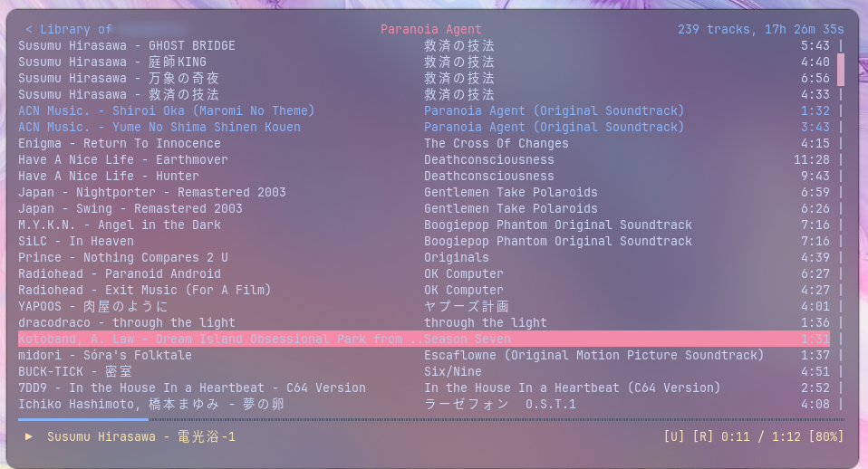
Task: Select the track Susumu Hirasawa - 救済の技法
Action: 119,94
